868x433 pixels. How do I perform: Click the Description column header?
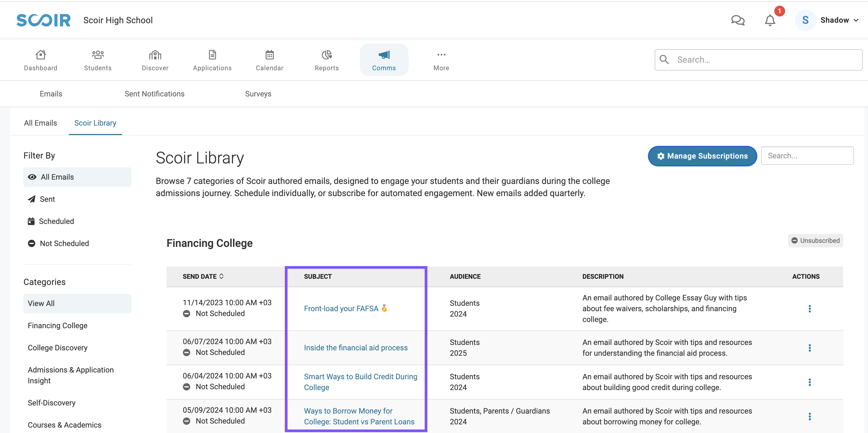(603, 277)
